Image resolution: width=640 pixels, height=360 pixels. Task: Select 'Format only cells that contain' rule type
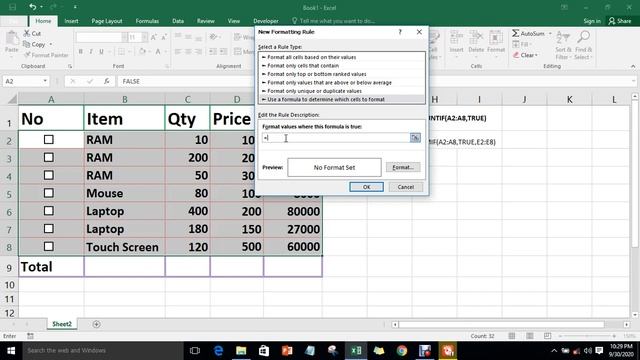[342, 66]
